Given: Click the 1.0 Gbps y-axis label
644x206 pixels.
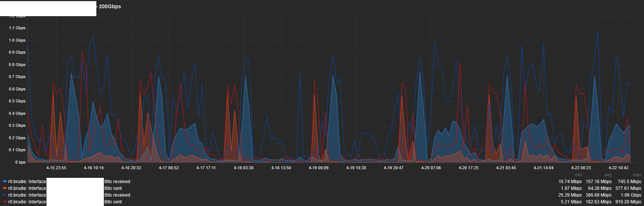Looking at the screenshot, I should (17, 40).
